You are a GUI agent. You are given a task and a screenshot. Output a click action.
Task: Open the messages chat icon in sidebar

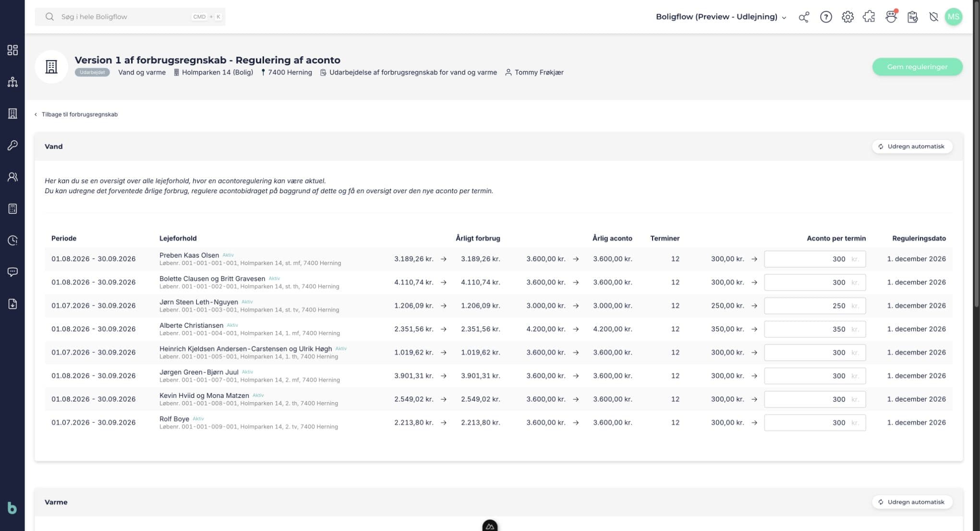(x=12, y=272)
